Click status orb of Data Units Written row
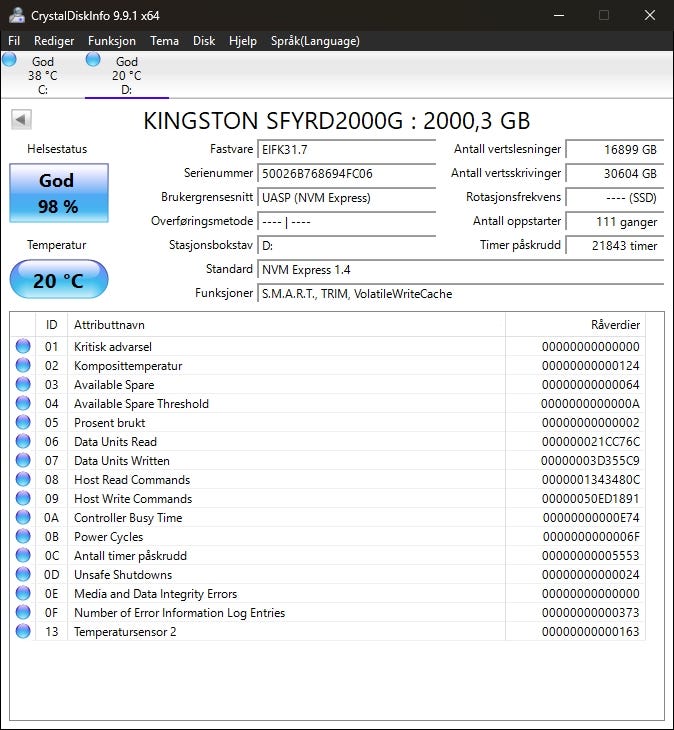Screen dimensions: 674x730 (x=23, y=460)
